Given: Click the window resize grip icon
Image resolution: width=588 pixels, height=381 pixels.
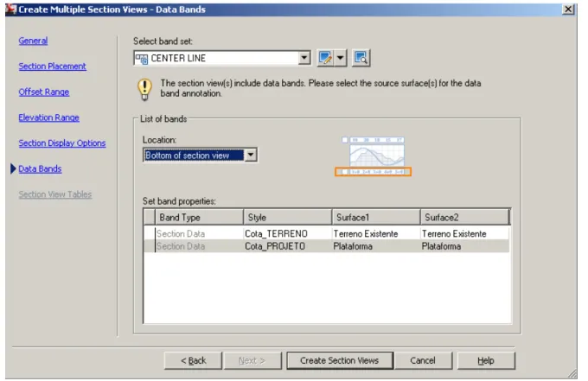Looking at the screenshot, I should click(x=572, y=373).
